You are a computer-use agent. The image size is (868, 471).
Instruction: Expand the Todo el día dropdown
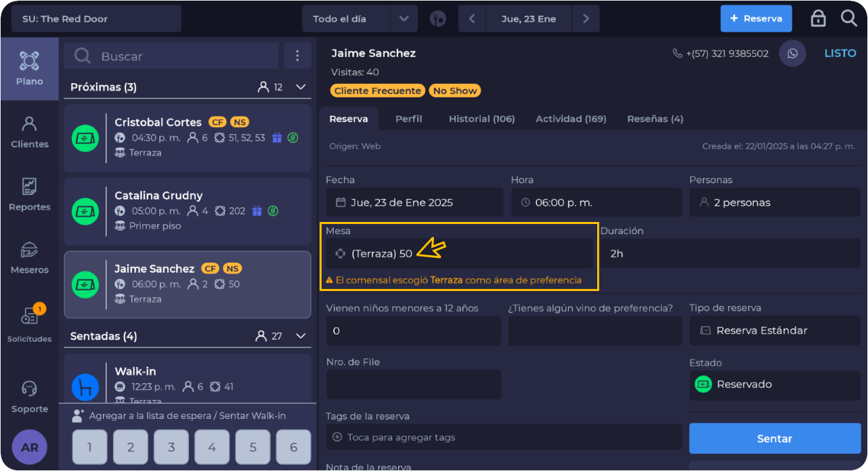[x=404, y=19]
